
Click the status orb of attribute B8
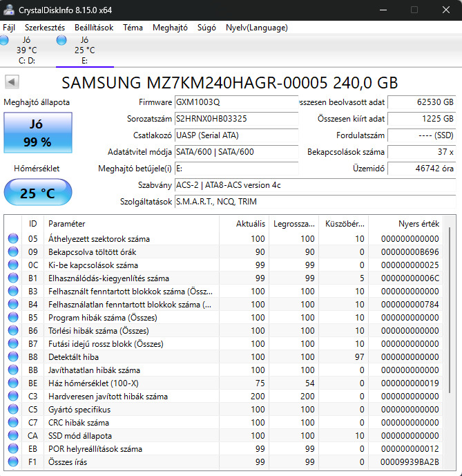click(x=13, y=356)
